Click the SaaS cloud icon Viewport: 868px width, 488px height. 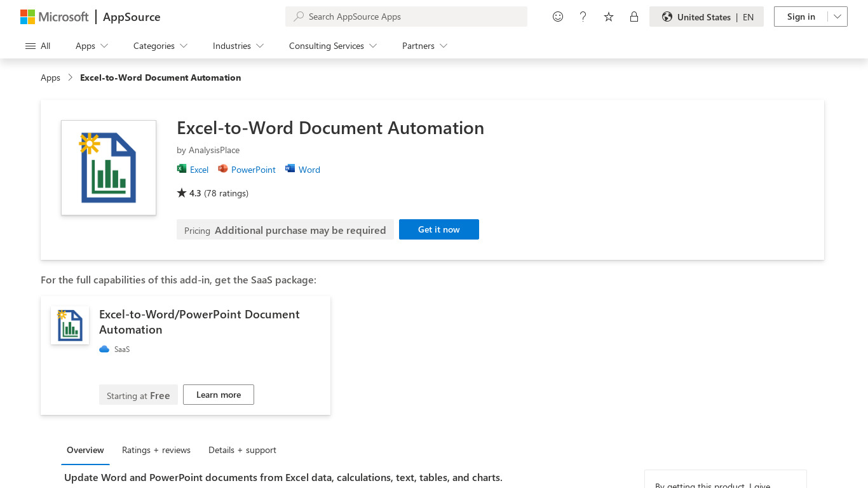click(104, 349)
